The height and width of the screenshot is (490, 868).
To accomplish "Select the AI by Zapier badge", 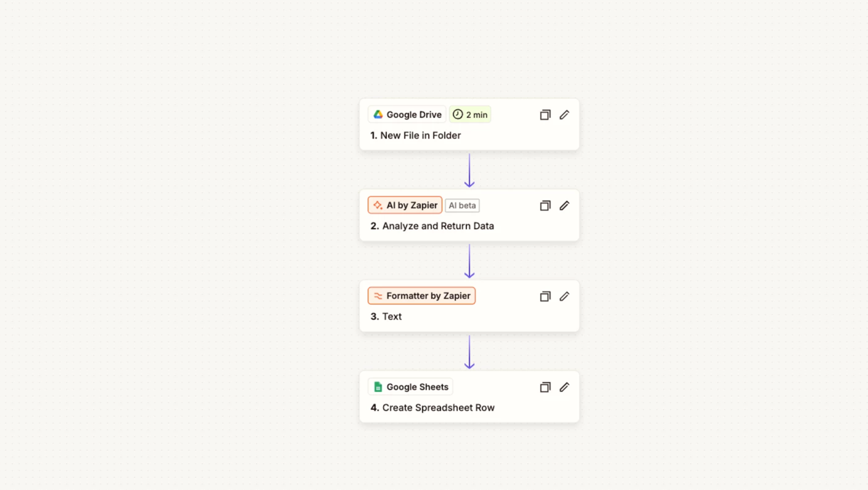I will pos(405,205).
